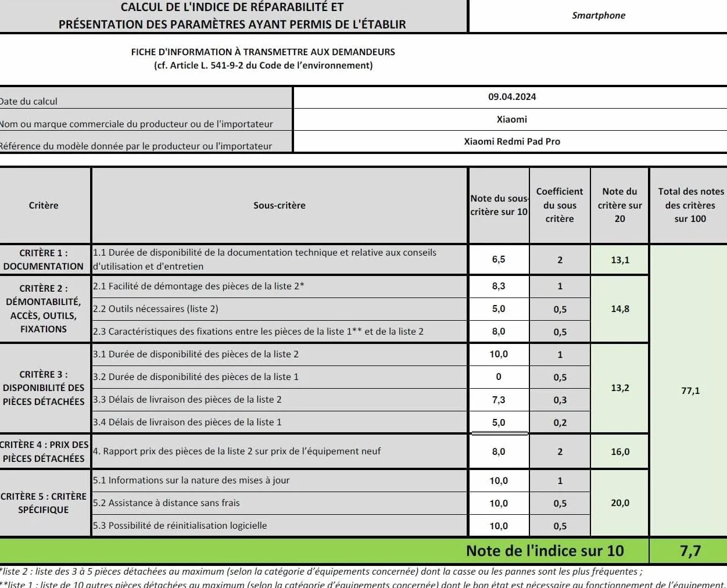727x588 pixels.
Task: Select the criterion 1 score 13,1
Action: point(619,260)
